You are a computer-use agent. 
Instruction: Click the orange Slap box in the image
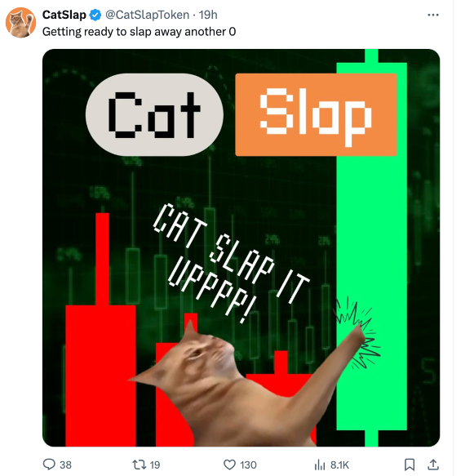(316, 115)
